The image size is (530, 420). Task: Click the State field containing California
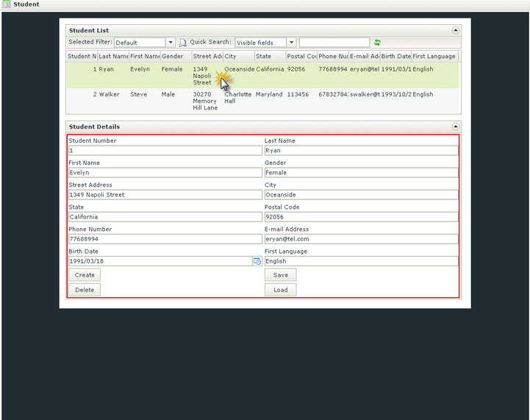[165, 217]
